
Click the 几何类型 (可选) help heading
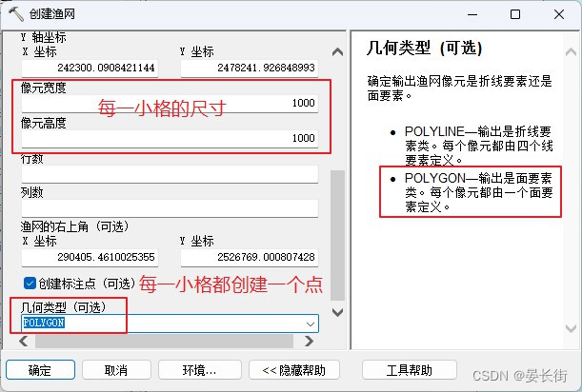coord(425,49)
